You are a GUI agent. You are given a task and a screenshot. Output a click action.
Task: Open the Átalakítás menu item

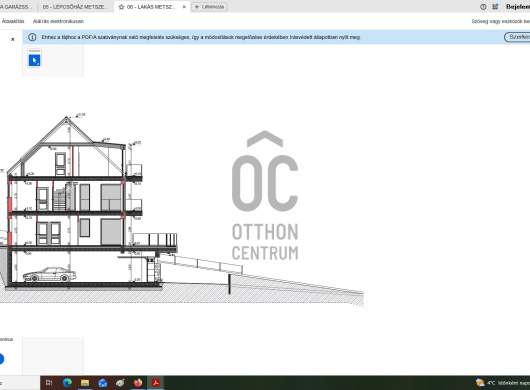coord(13,21)
